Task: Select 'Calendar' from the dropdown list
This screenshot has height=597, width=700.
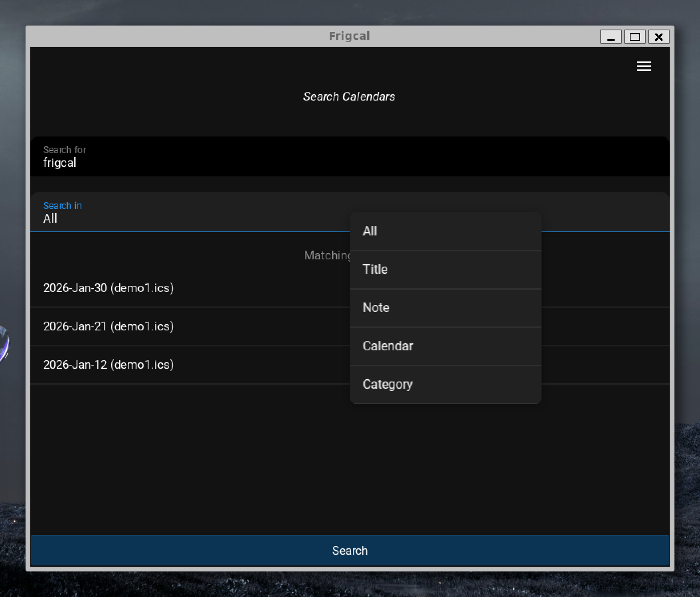Action: [x=445, y=346]
